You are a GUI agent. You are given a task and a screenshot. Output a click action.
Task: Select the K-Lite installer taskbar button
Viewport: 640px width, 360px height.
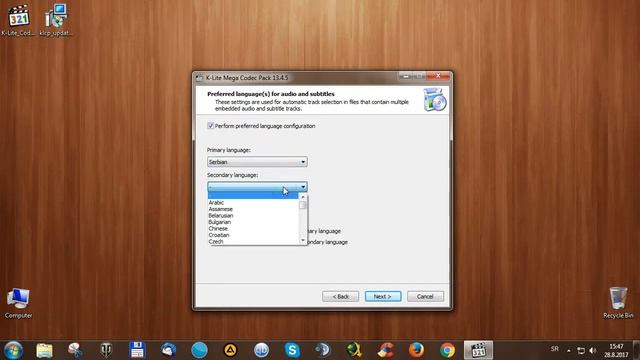(x=478, y=350)
